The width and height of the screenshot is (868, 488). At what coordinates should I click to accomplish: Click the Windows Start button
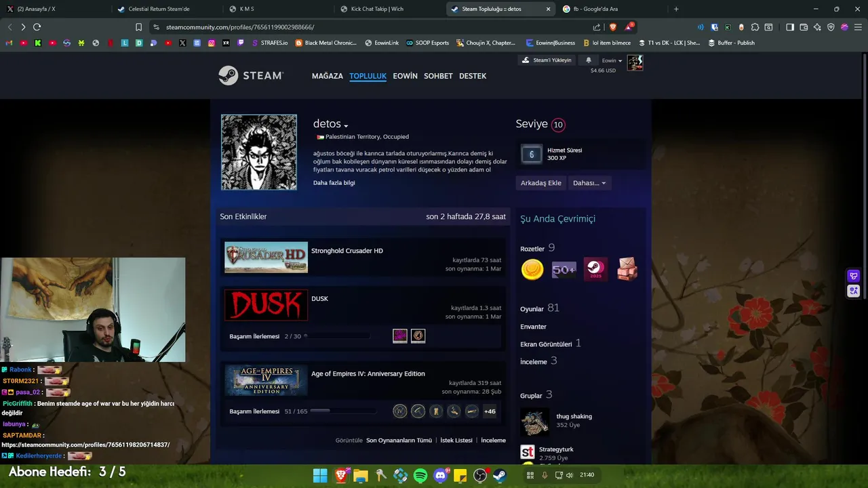coord(320,476)
